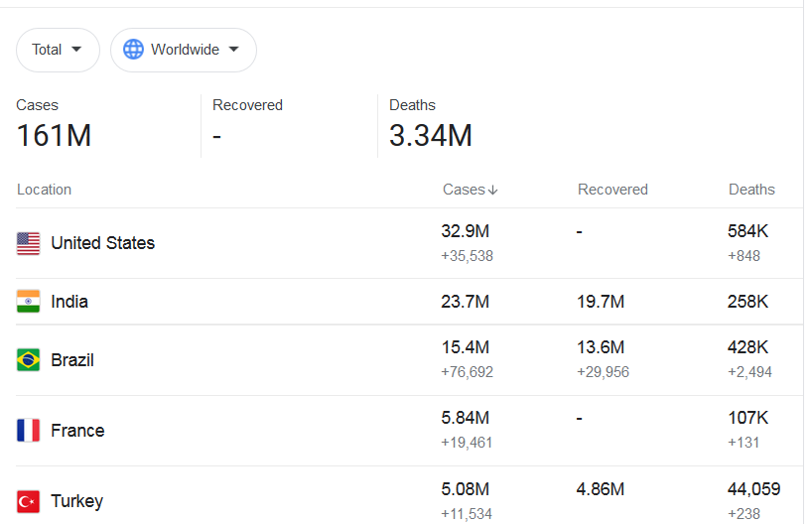The height and width of the screenshot is (524, 812).
Task: Click the Cases sort arrow icon
Action: click(492, 190)
